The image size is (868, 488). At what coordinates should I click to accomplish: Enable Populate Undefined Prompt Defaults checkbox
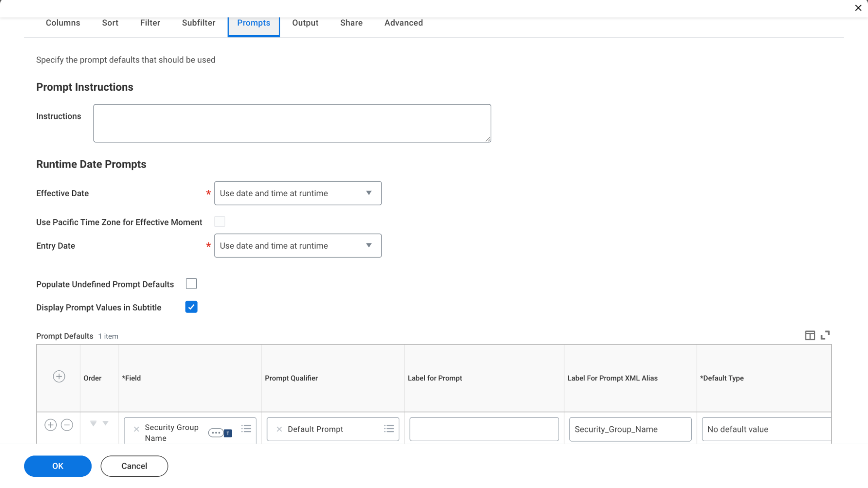click(191, 284)
